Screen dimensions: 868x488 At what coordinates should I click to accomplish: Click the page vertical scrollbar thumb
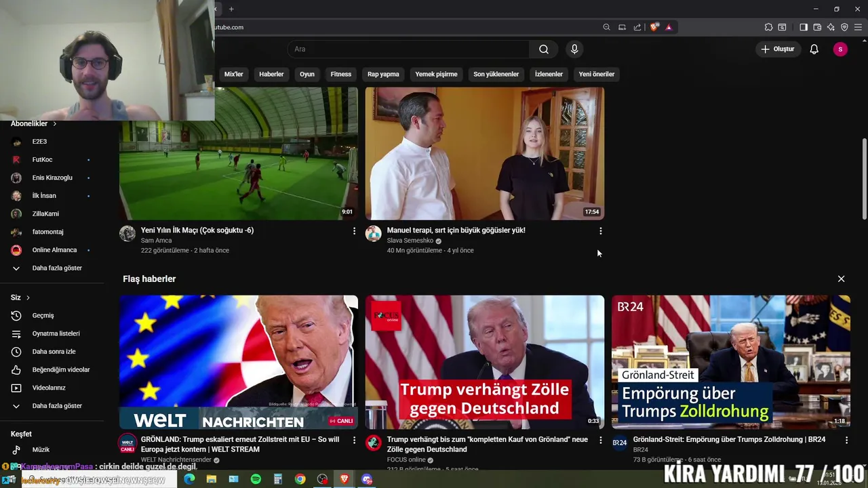click(x=864, y=179)
